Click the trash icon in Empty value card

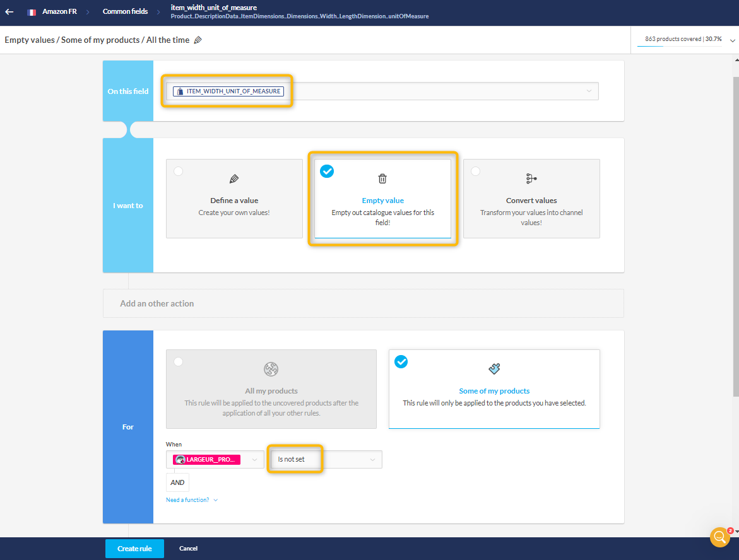click(x=382, y=178)
